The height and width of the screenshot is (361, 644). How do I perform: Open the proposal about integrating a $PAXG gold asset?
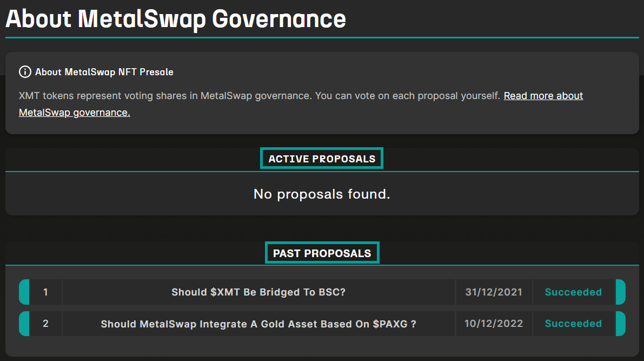pos(258,324)
